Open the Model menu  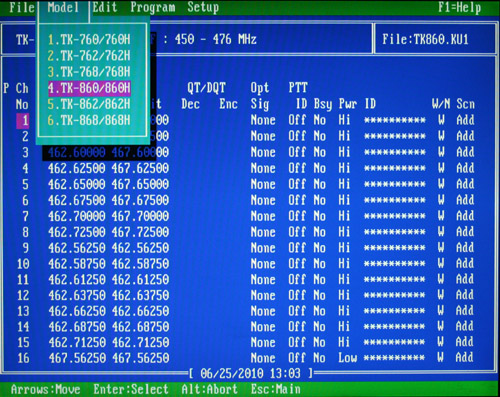click(x=63, y=7)
